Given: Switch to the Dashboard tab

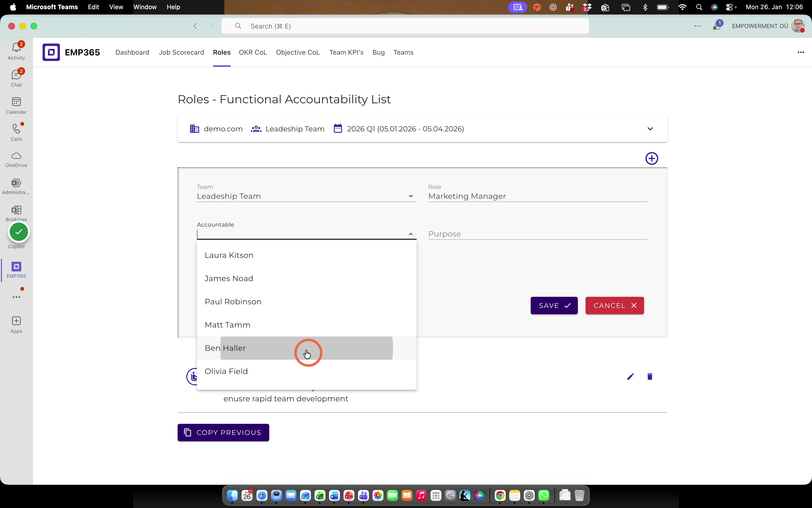Looking at the screenshot, I should click(132, 52).
